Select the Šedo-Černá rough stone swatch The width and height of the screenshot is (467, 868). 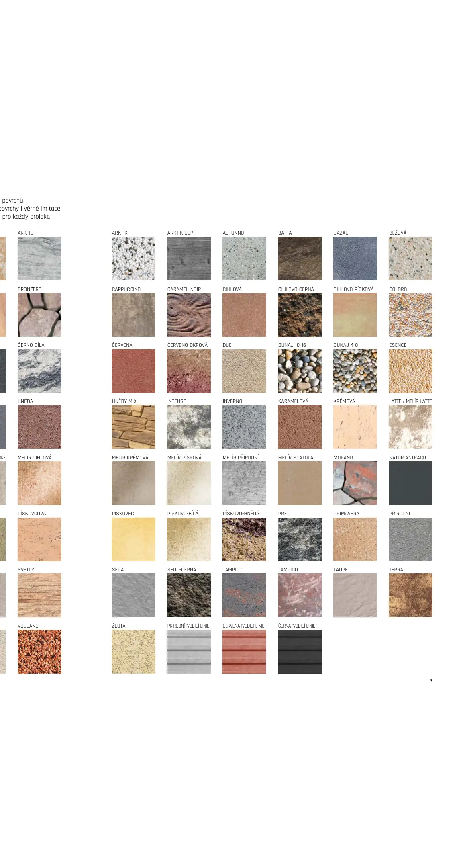tap(189, 595)
